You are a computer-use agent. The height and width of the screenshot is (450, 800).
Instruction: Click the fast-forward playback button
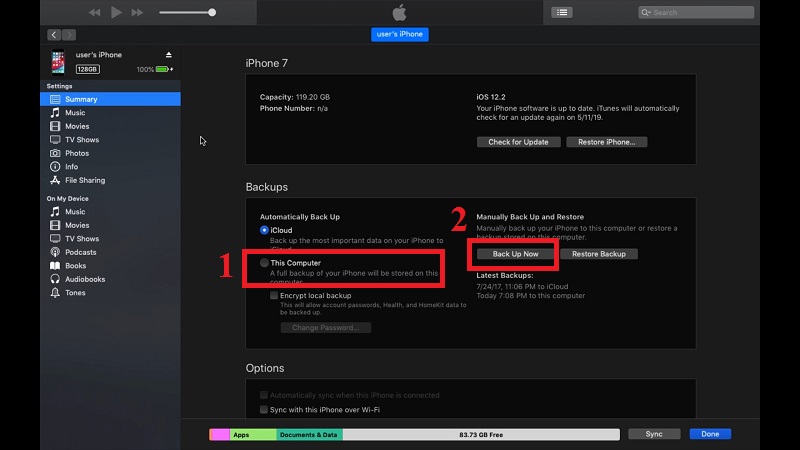tap(137, 12)
